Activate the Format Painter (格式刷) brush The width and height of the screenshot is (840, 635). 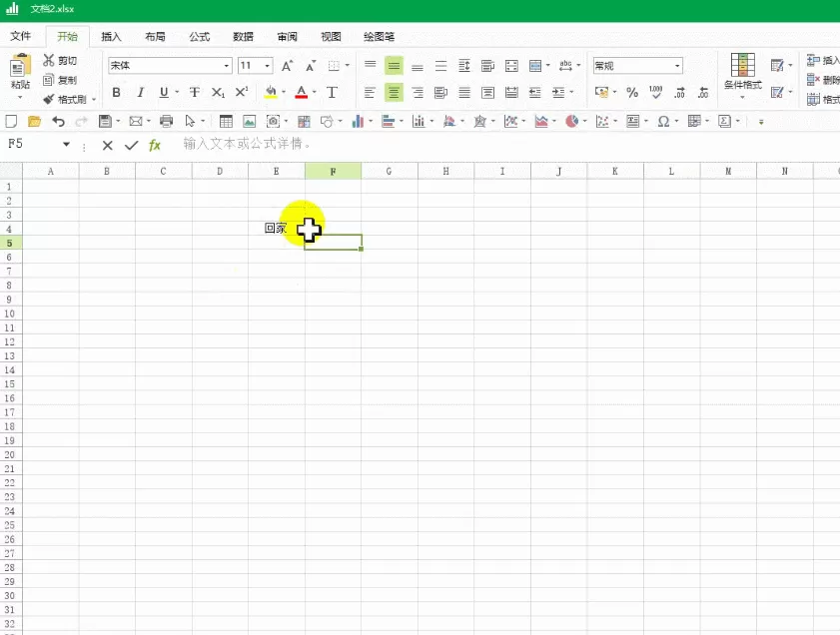coord(65,100)
